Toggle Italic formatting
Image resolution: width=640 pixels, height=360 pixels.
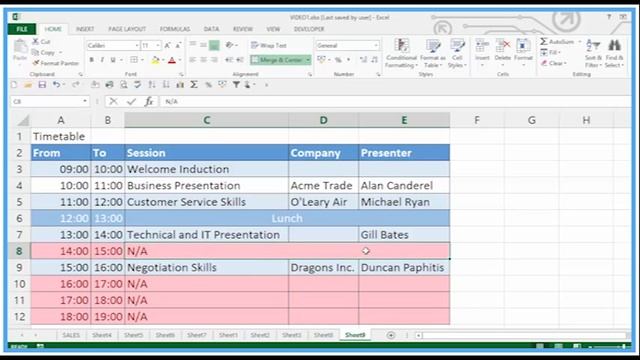tap(102, 60)
